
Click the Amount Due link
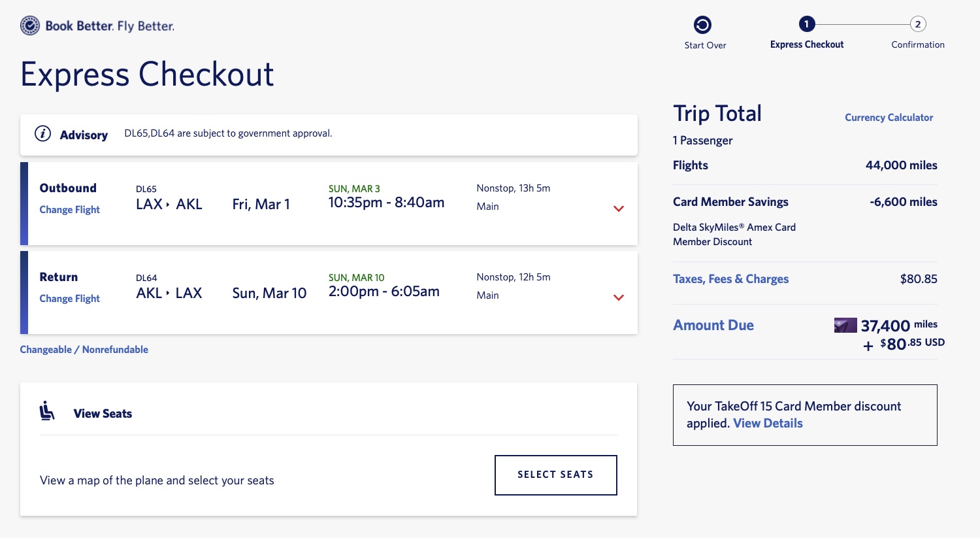pyautogui.click(x=713, y=326)
